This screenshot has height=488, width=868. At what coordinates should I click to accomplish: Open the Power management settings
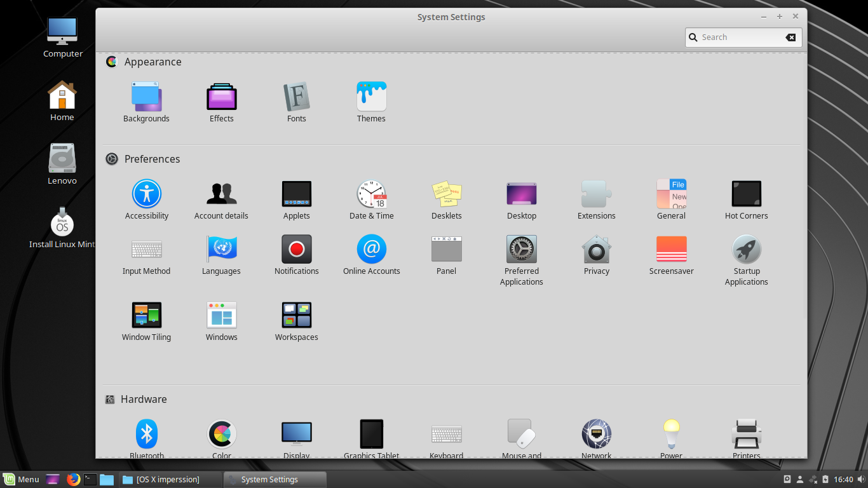[672, 438]
